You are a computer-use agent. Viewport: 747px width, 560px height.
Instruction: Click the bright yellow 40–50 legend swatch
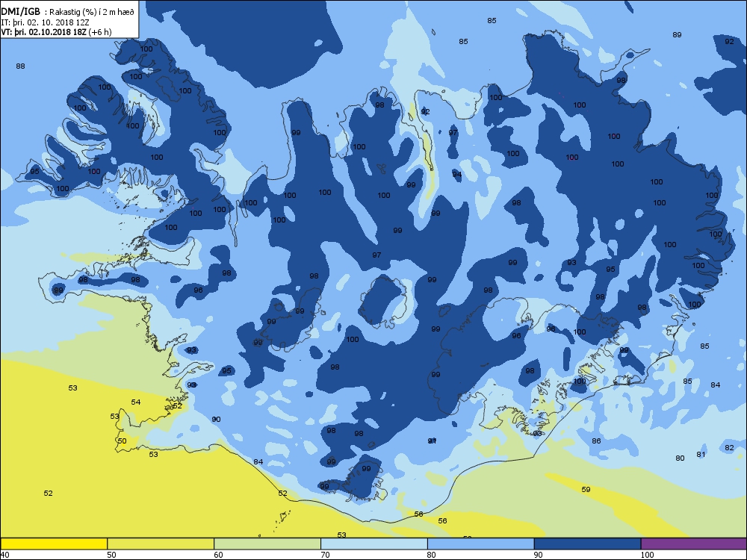click(x=54, y=544)
